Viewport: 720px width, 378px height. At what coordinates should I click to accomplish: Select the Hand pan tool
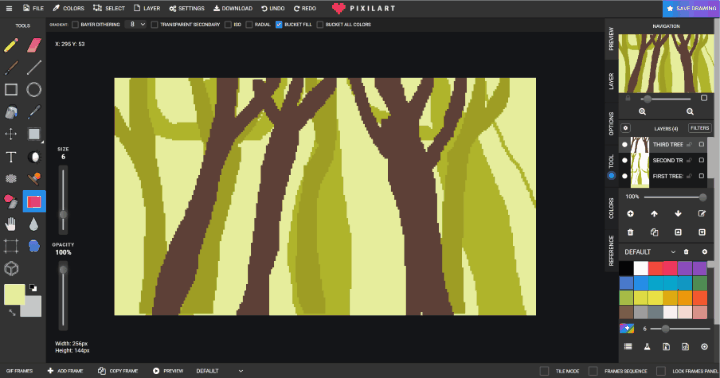coord(11,224)
